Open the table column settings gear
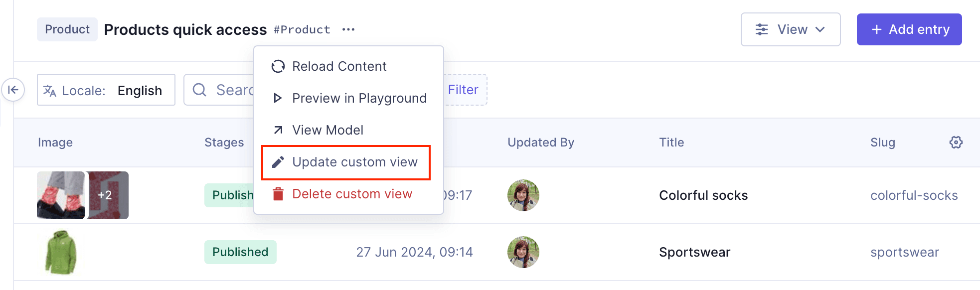This screenshot has height=290, width=980. click(x=956, y=143)
